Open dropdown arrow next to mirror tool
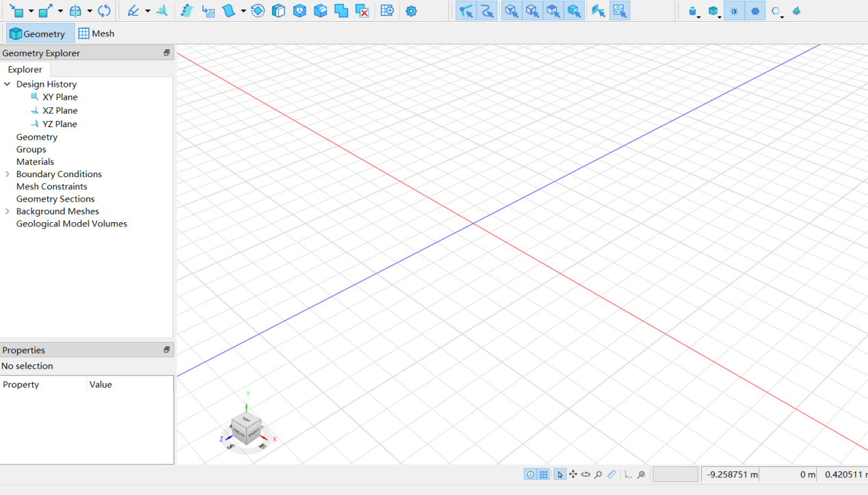The width and height of the screenshot is (868, 495). pyautogui.click(x=90, y=11)
